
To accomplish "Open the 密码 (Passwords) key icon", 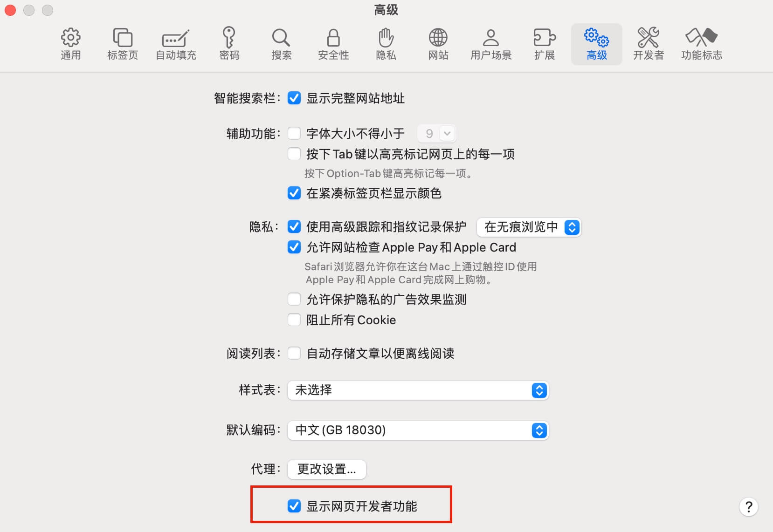I will (229, 44).
